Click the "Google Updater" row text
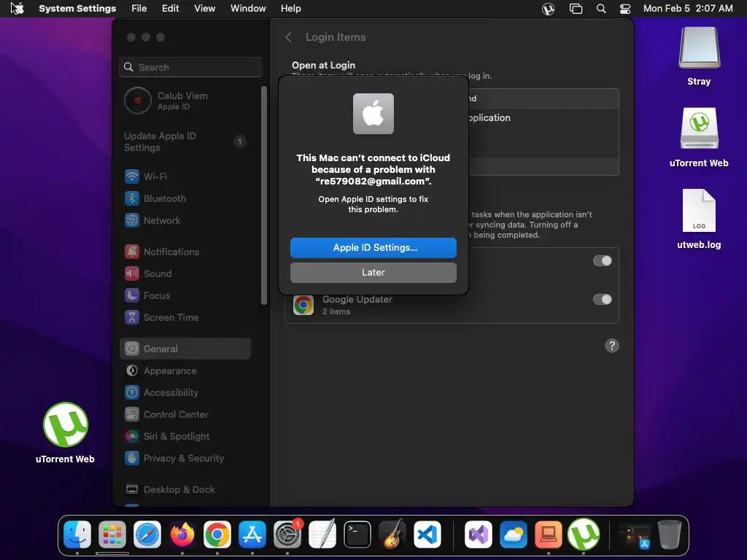 pyautogui.click(x=357, y=300)
